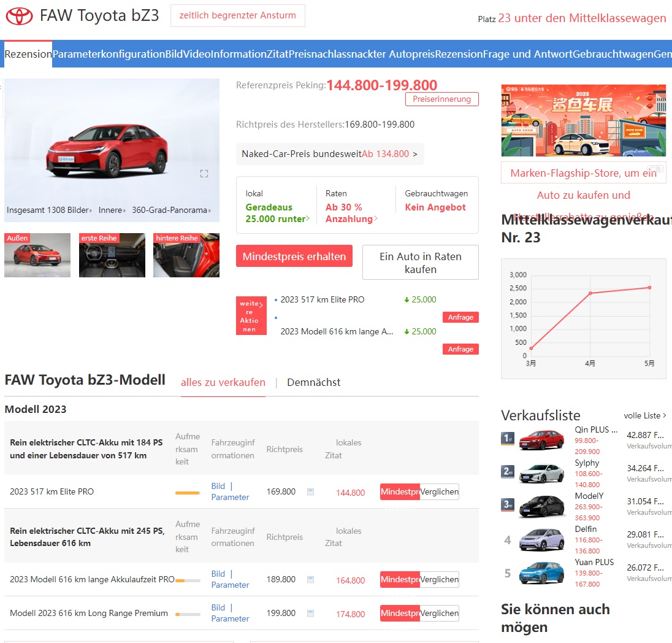Open Parameter link for 616 km Long Range Premium
Viewport: 672px width, 643px height.
[x=230, y=619]
